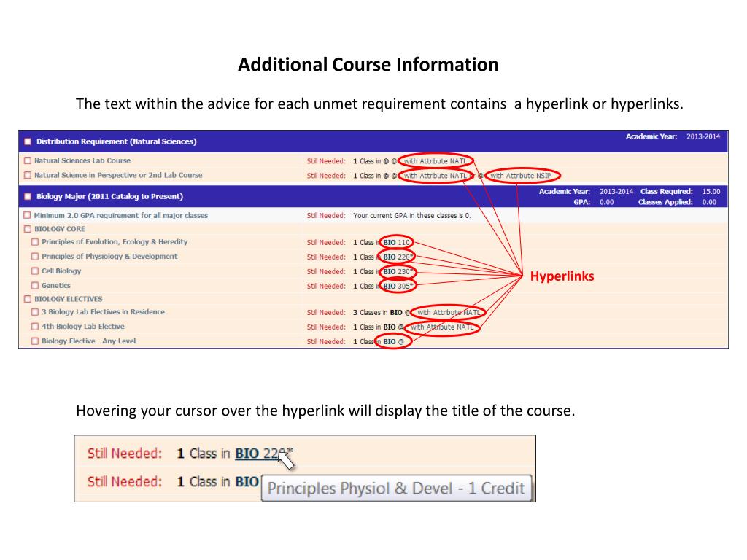Click the 15.00 Class Required value
This screenshot has height=560, width=747.
click(711, 192)
